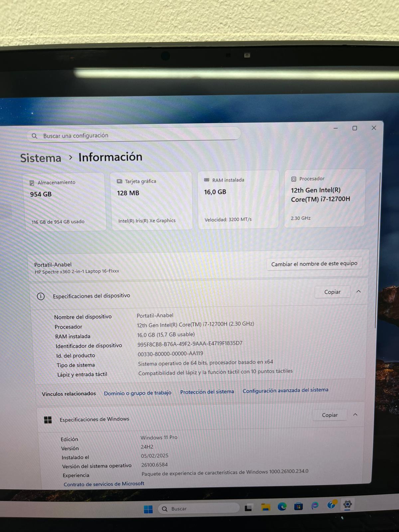This screenshot has width=399, height=532.
Task: Copy the device specifications
Action: pos(332,292)
